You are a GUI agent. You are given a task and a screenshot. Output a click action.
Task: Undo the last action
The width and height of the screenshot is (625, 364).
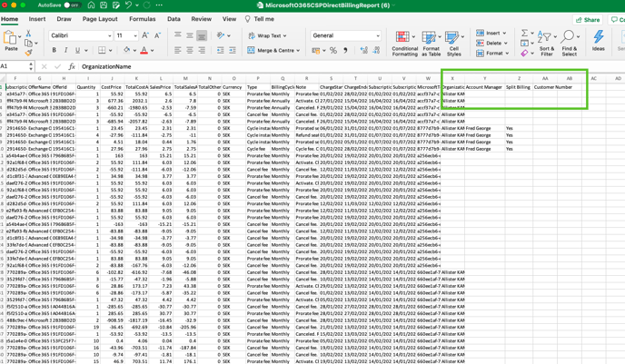pyautogui.click(x=128, y=5)
